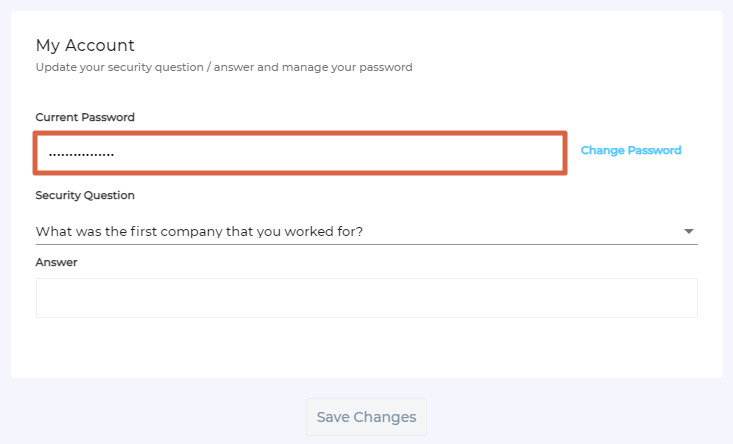Click the masked password dots

click(81, 154)
